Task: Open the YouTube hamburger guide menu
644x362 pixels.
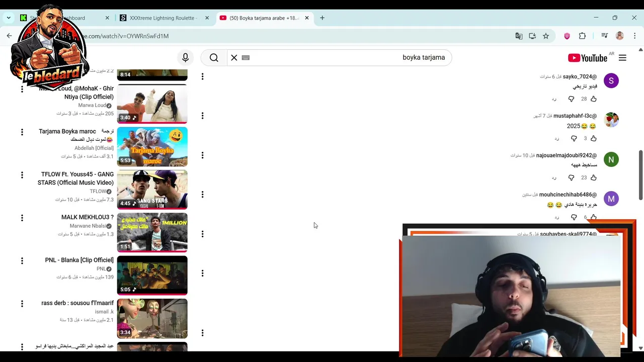Action: [x=622, y=58]
